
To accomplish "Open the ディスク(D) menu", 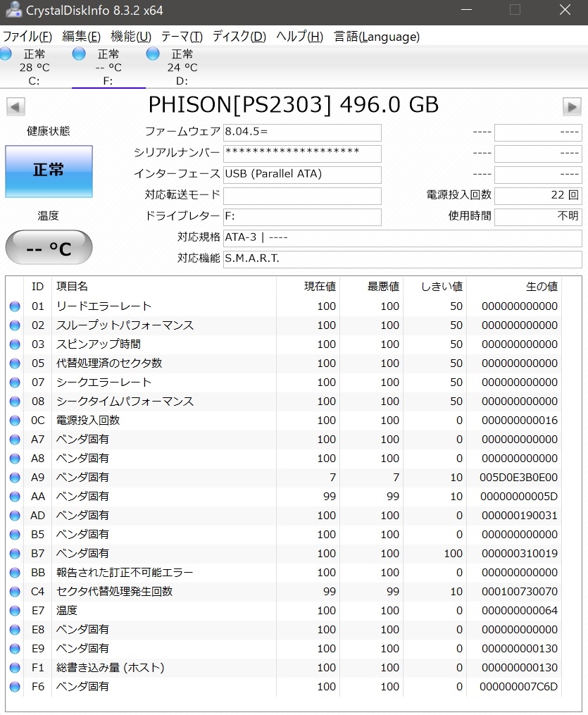I will click(239, 37).
